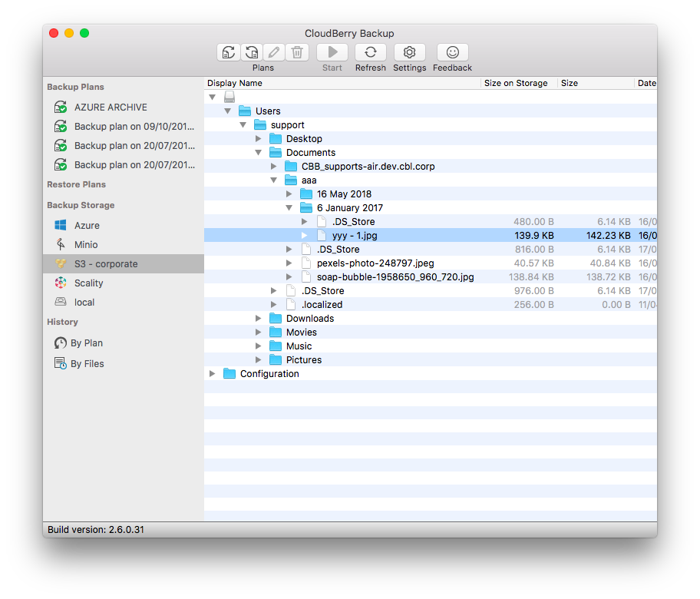
Task: Expand the Desktop folder
Action: tap(258, 138)
